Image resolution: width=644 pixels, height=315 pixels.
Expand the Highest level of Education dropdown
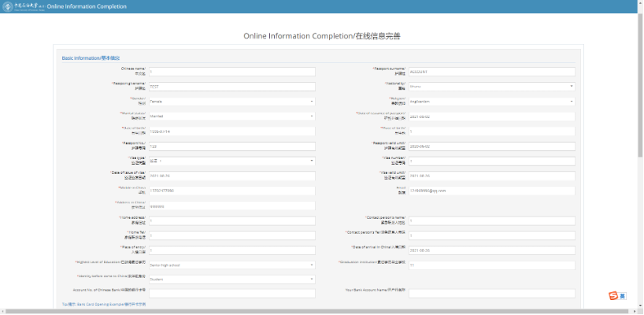click(x=231, y=265)
